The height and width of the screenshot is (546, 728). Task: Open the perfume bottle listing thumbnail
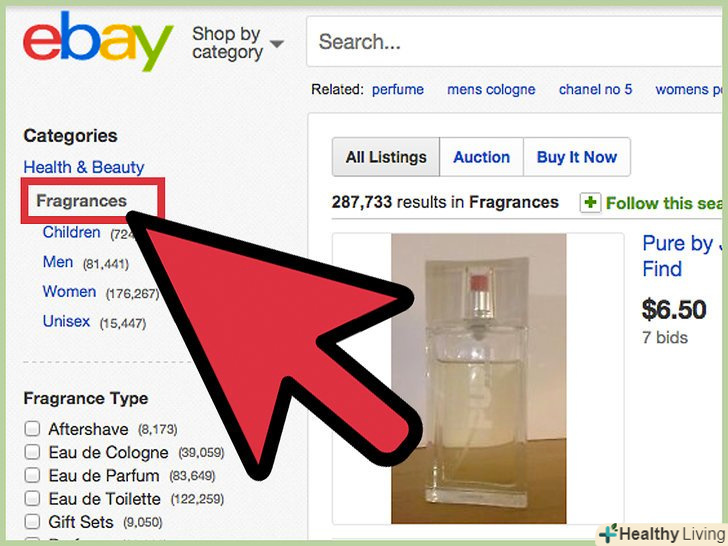[479, 378]
